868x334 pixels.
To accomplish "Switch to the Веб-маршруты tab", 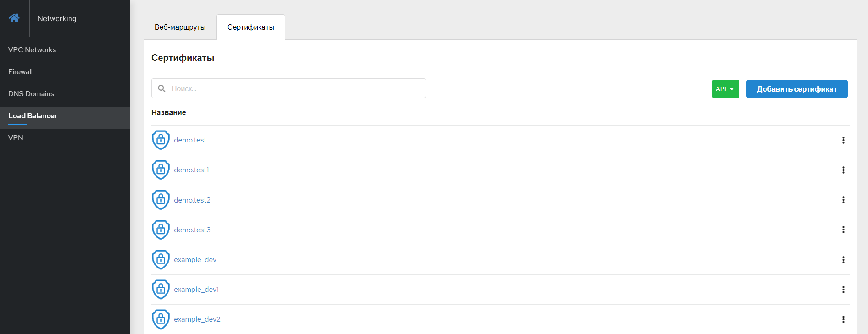I will pyautogui.click(x=180, y=27).
